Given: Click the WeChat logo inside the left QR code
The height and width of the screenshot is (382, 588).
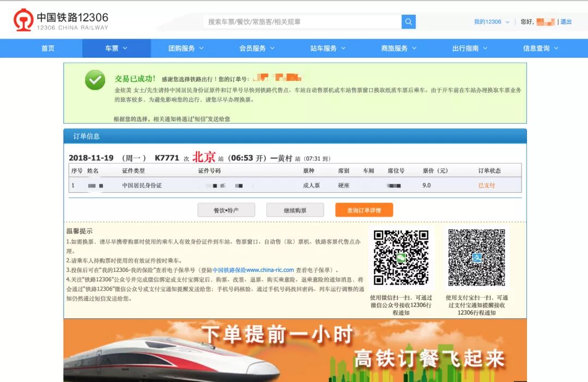Looking at the screenshot, I should [401, 257].
